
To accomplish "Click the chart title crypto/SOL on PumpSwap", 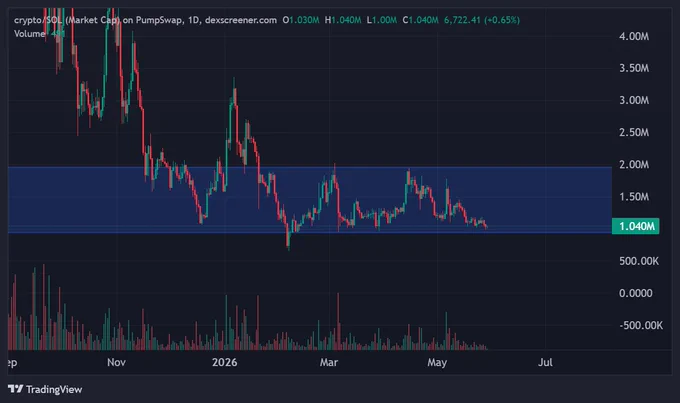I will coord(145,20).
